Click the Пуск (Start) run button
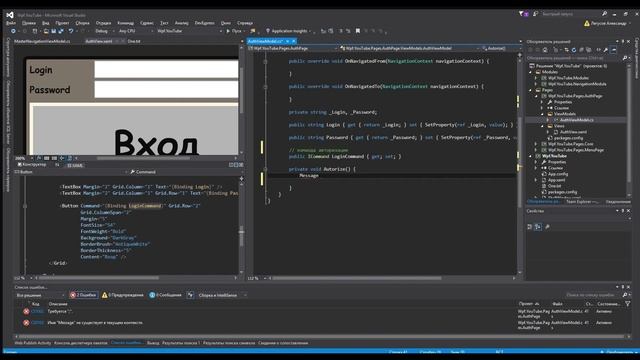 pyautogui.click(x=234, y=31)
